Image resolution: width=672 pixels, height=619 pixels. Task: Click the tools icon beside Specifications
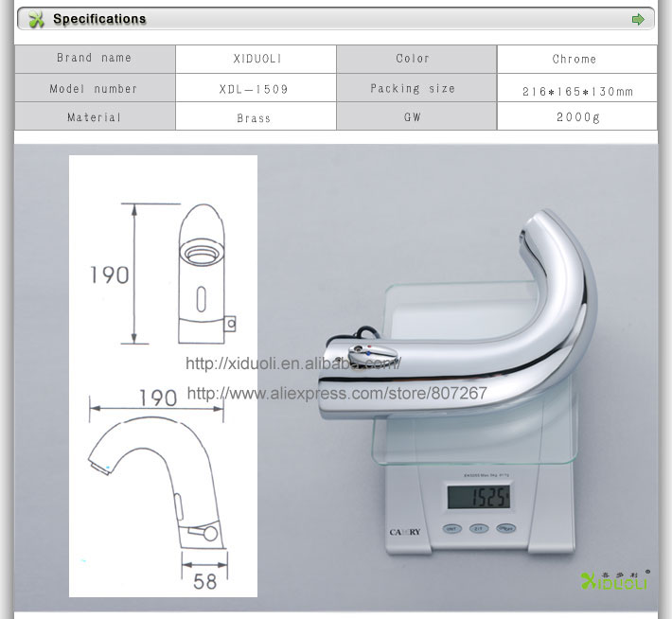[36, 19]
